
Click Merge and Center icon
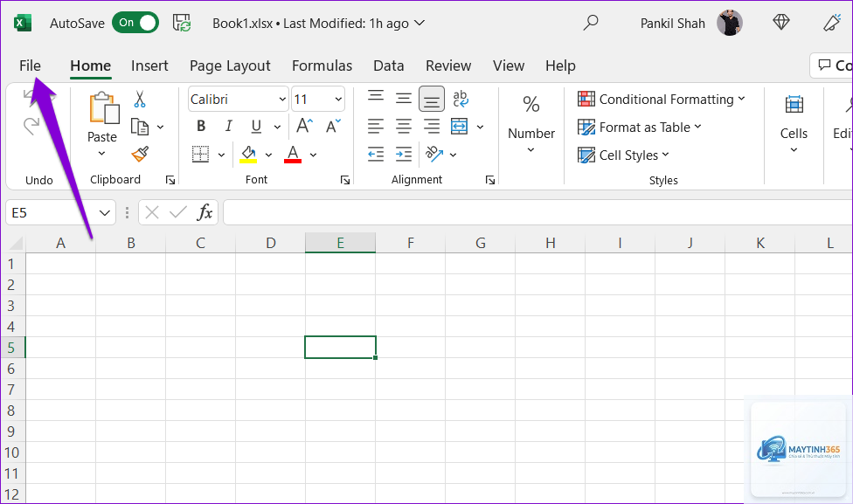[459, 126]
